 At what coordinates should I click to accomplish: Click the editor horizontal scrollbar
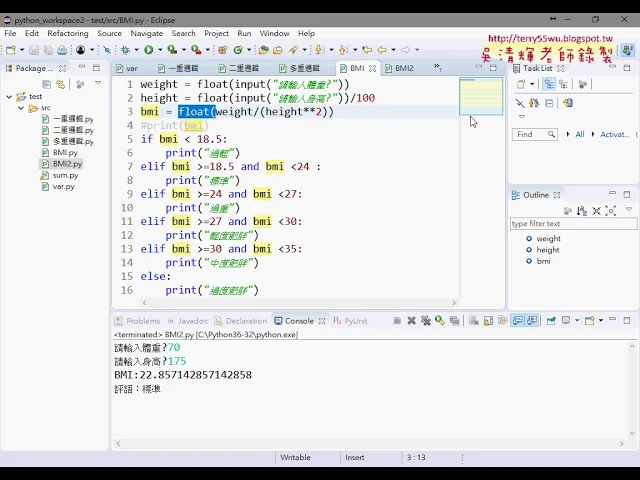tap(298, 303)
